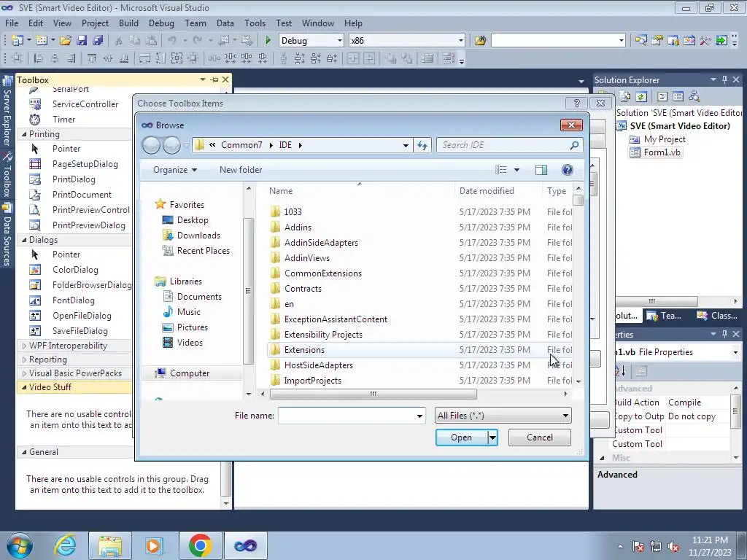Viewport: 747px width, 560px height.
Task: Open Solution Explorer from toolbar icon
Action: (641, 41)
